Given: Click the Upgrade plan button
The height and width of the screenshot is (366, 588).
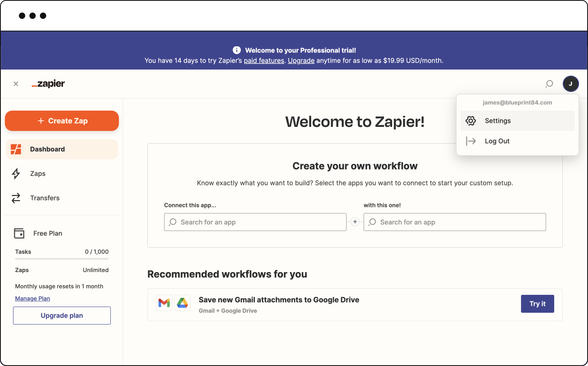Looking at the screenshot, I should point(62,316).
